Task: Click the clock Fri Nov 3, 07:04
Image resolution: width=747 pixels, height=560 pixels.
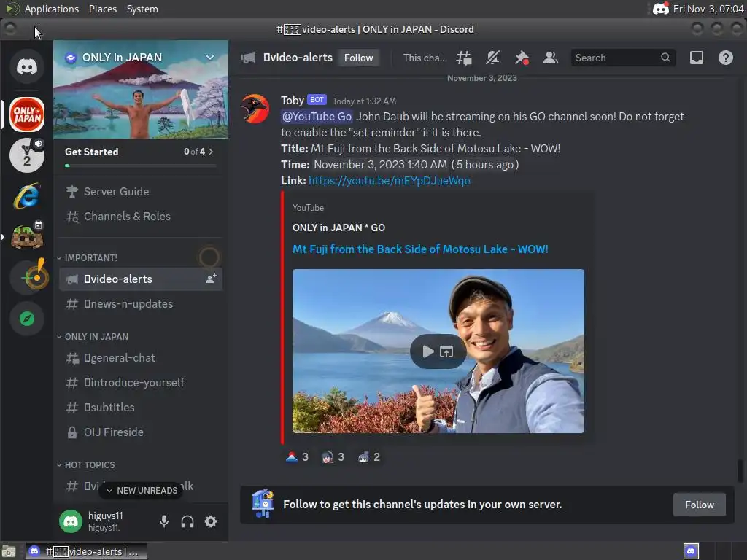Action: click(x=708, y=9)
